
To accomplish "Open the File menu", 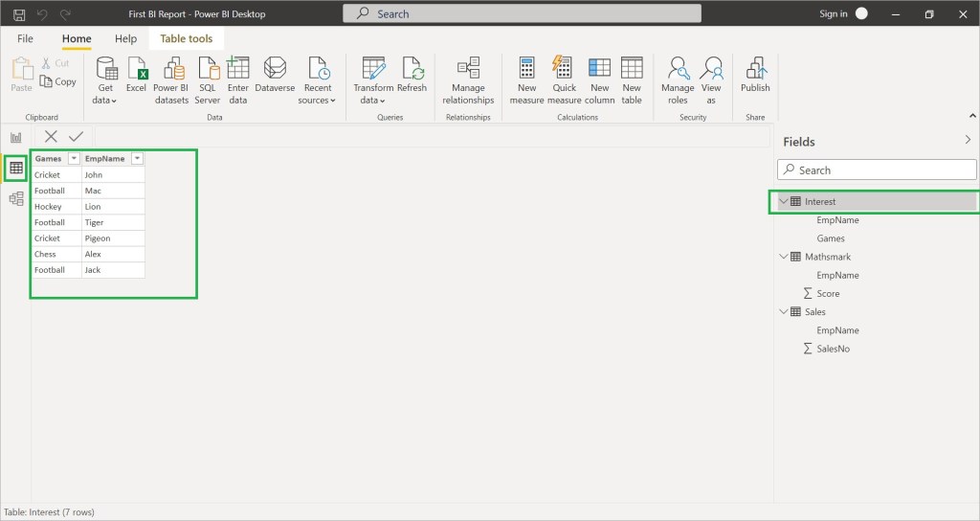I will point(25,39).
